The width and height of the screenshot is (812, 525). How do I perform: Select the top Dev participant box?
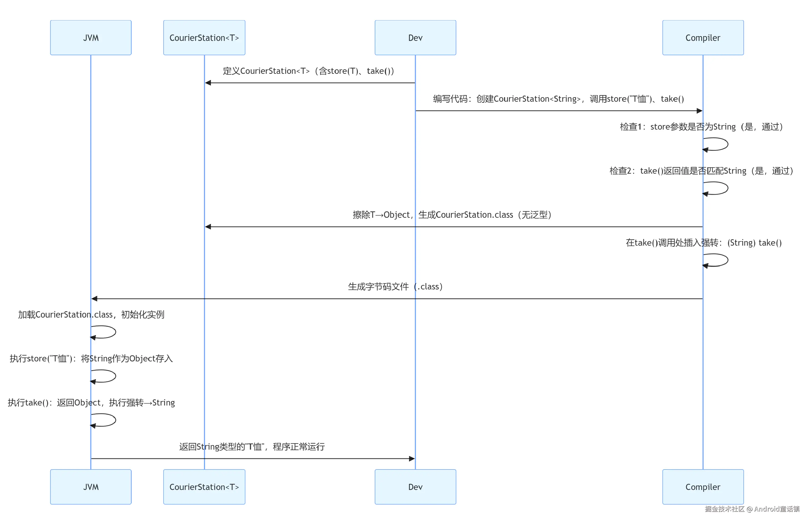(x=415, y=37)
